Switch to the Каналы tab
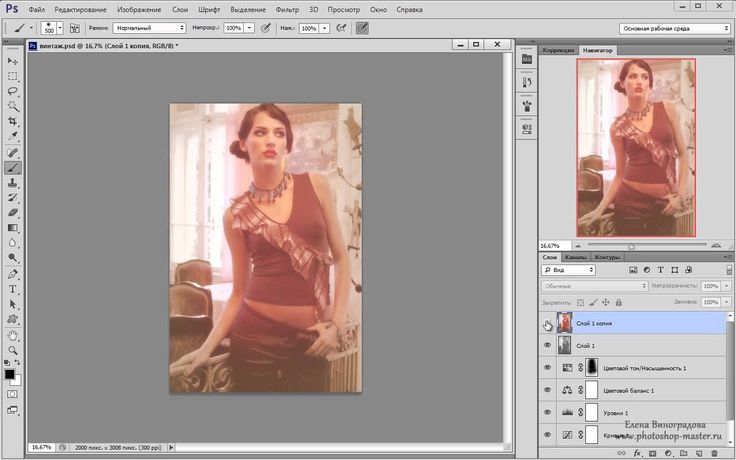 tap(576, 257)
